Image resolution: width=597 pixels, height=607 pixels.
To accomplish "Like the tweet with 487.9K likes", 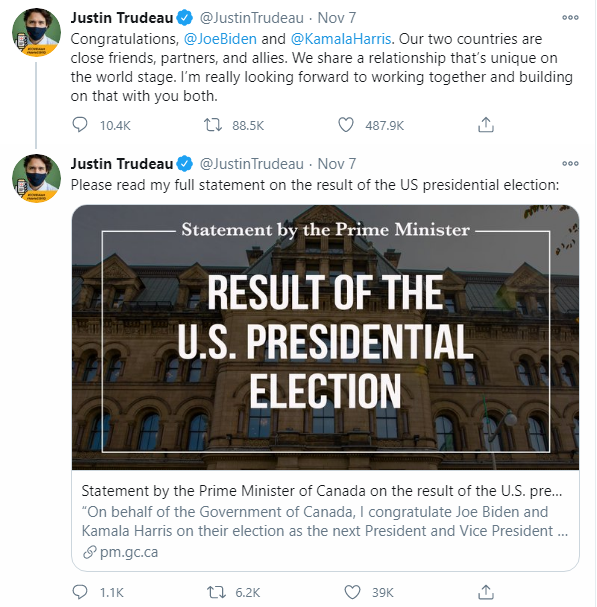I will coord(346,125).
